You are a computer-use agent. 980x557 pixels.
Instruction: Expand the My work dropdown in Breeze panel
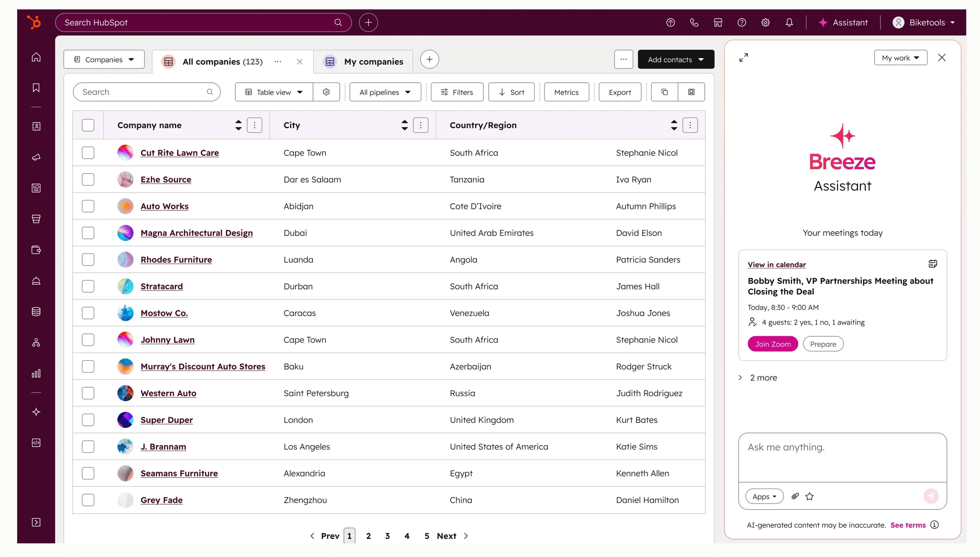900,58
